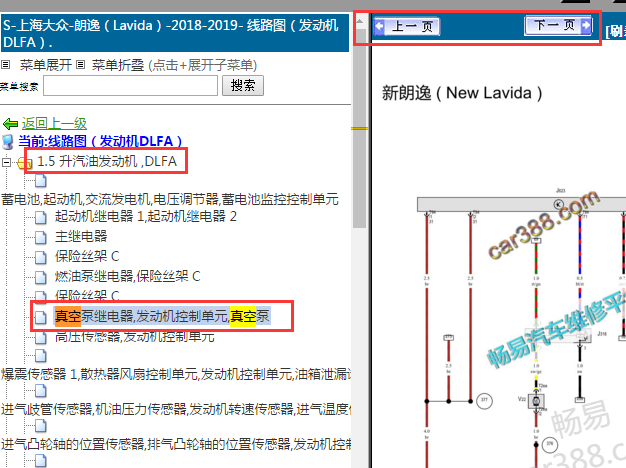Open 进气歧管传感器,机油压力传感器 entry
Screen dimensions: 626x468
click(176, 409)
